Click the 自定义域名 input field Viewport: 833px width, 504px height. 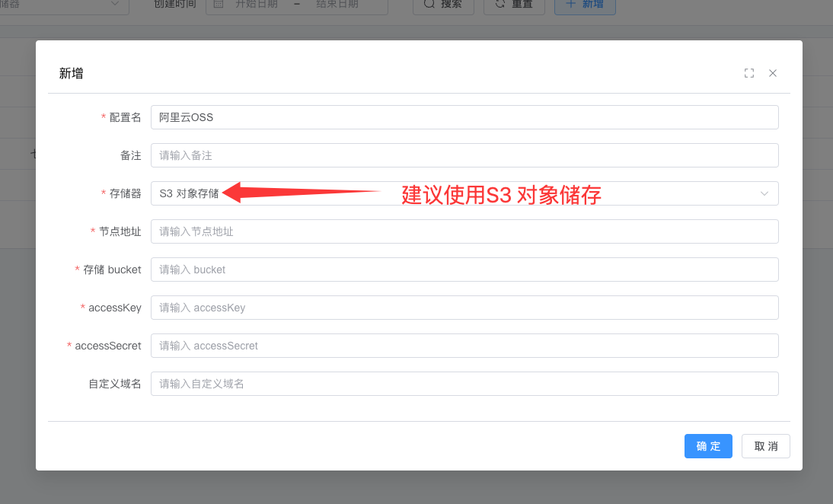[464, 384]
